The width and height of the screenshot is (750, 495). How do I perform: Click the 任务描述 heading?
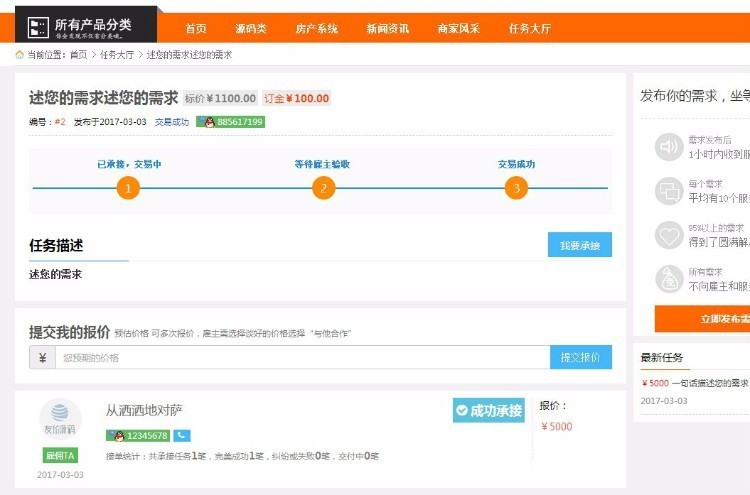tap(56, 245)
